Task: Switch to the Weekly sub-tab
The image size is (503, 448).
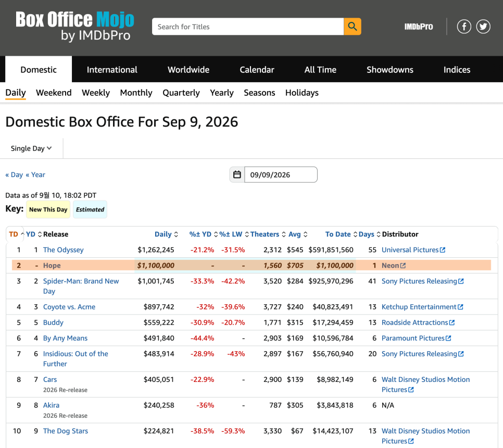Action: (96, 93)
